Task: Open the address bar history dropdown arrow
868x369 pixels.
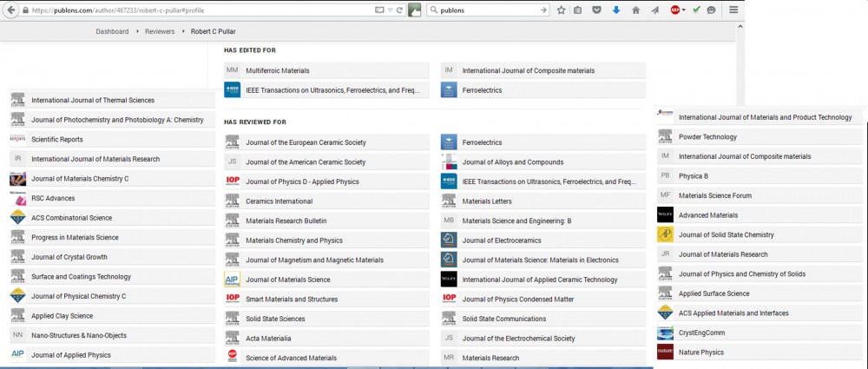Action: pyautogui.click(x=390, y=10)
